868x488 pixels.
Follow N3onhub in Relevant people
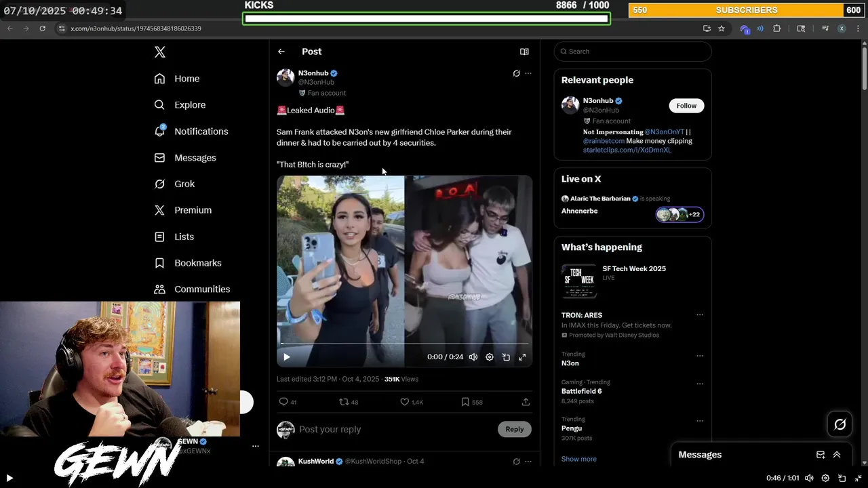(x=686, y=106)
